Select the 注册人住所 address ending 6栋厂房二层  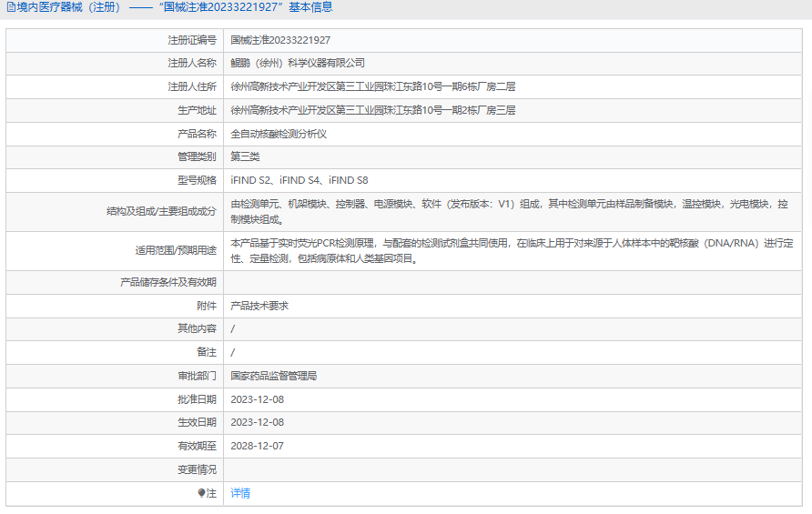[x=373, y=86]
